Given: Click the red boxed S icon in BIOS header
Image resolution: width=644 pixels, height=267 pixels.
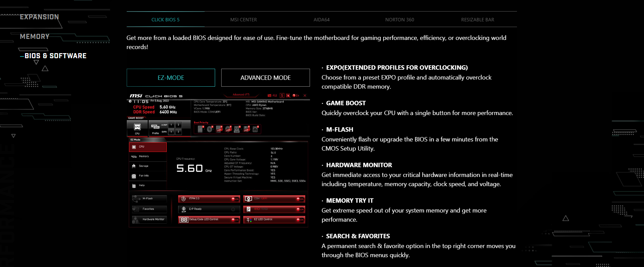Looking at the screenshot, I should [282, 95].
